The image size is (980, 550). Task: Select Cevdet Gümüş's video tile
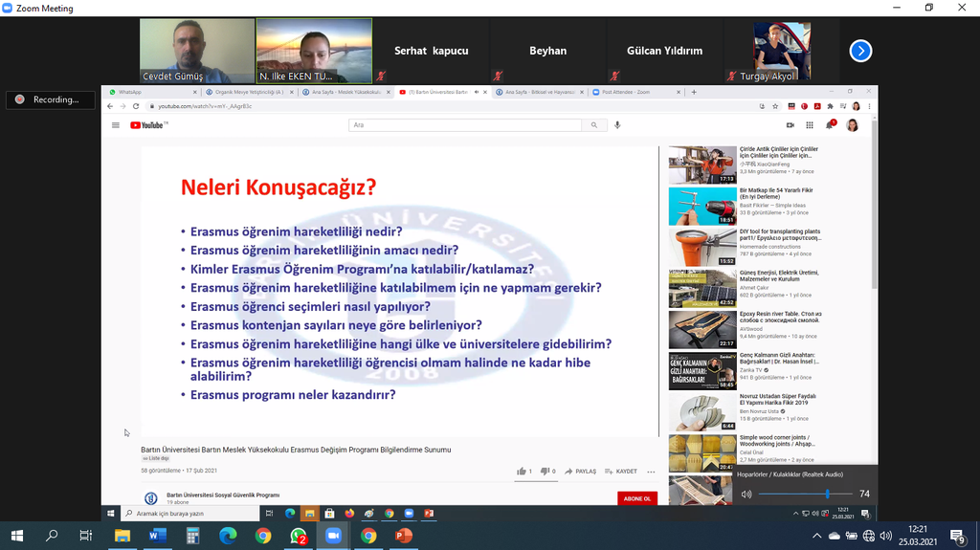point(197,51)
